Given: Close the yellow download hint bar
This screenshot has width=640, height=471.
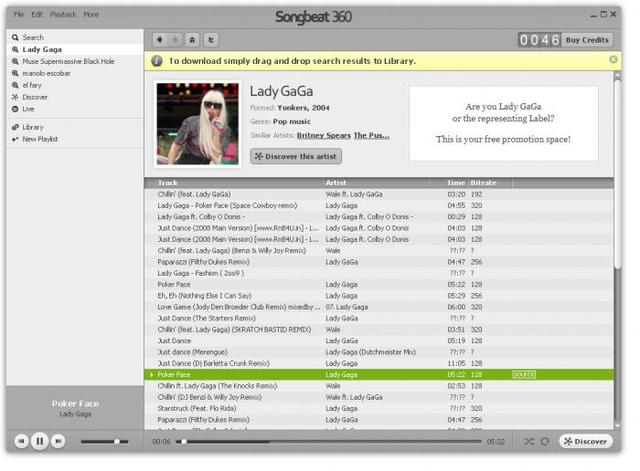Looking at the screenshot, I should pos(613,60).
